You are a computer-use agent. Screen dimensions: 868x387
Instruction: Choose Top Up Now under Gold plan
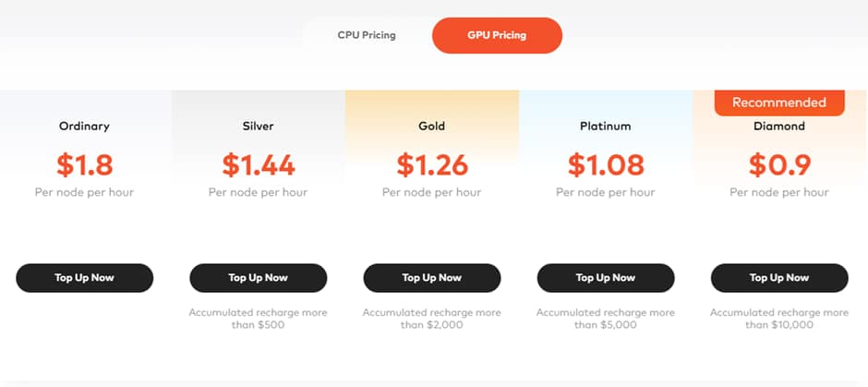coord(432,277)
